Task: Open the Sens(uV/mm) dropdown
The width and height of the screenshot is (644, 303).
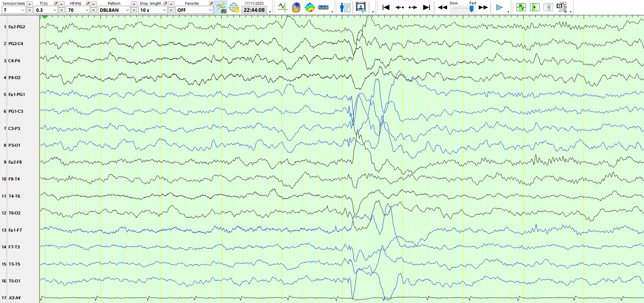Action: click(14, 10)
